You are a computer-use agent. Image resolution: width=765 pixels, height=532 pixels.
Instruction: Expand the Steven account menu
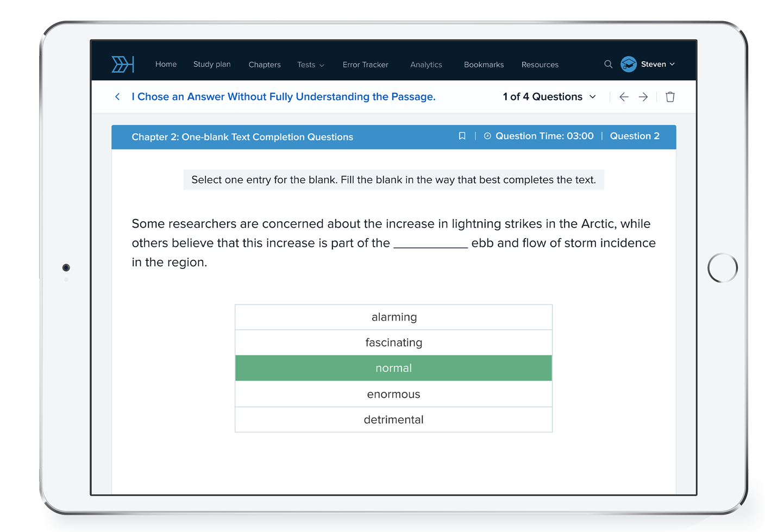point(658,64)
